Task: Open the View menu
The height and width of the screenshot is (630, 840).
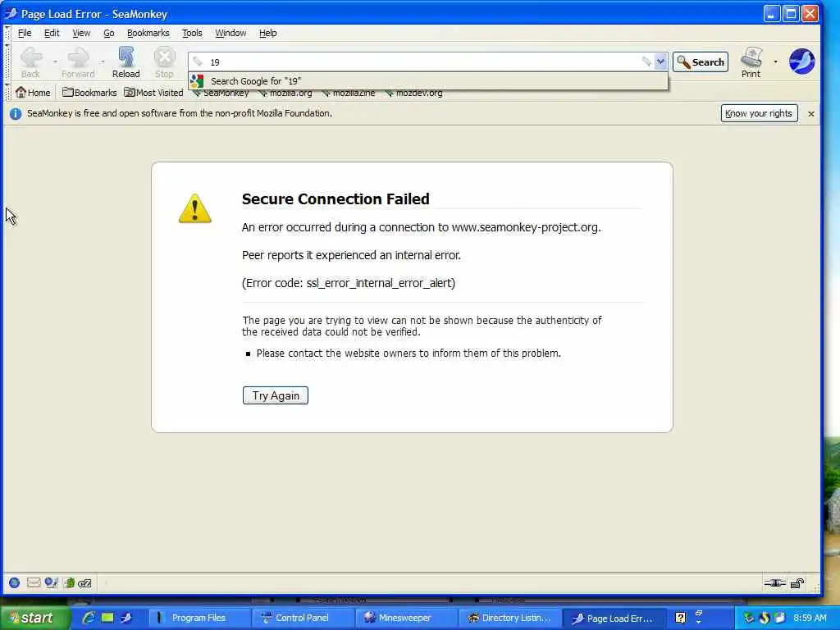Action: 81,33
